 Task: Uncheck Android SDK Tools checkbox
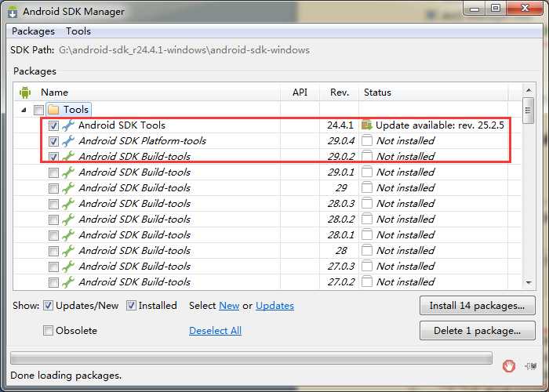[x=53, y=125]
